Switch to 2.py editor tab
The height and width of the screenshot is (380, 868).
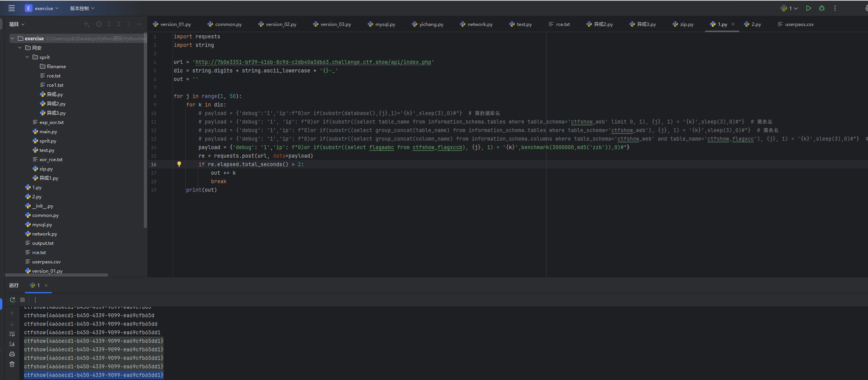752,24
